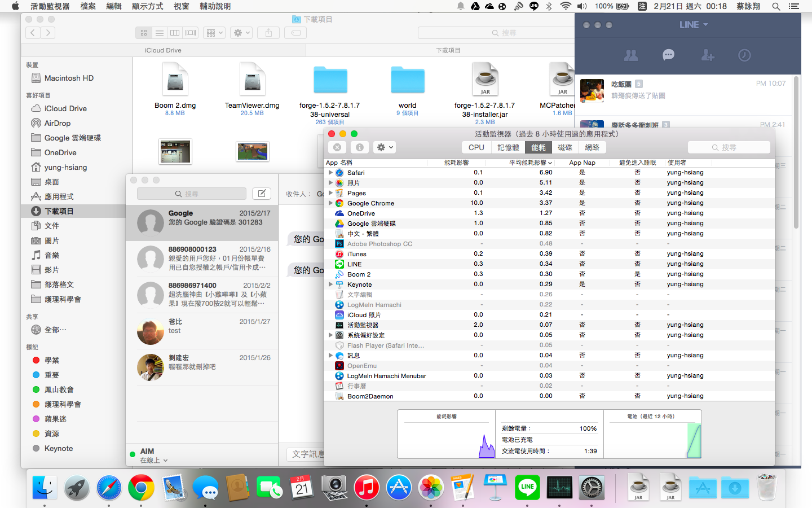Switch Finder to list view
The height and width of the screenshot is (508, 812).
coord(160,33)
